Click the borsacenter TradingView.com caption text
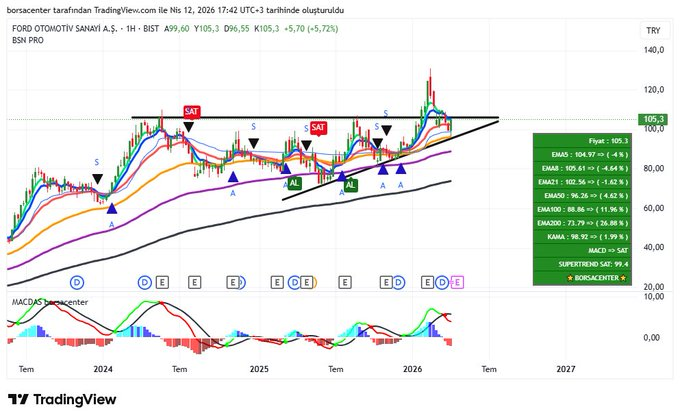This screenshot has width=680, height=420. (x=175, y=10)
